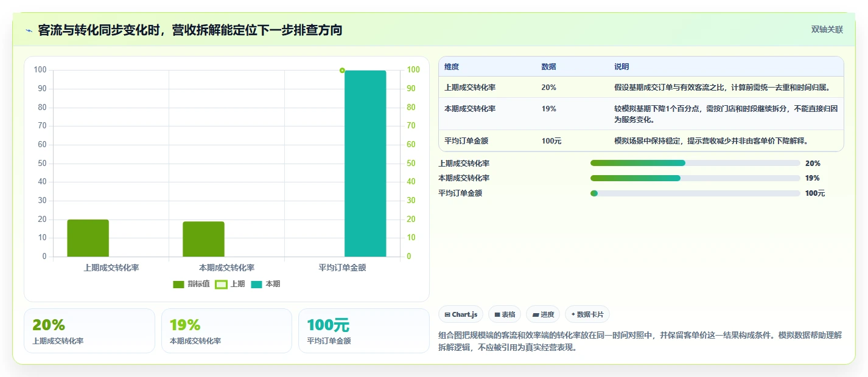Viewport: 868px width, 377px height.
Task: Select the 进度 tag chip
Action: [x=543, y=314]
